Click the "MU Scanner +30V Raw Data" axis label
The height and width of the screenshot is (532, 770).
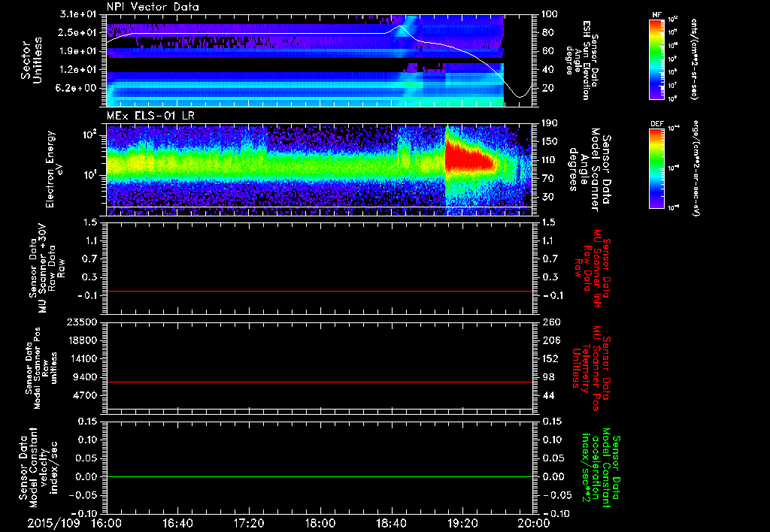47,268
